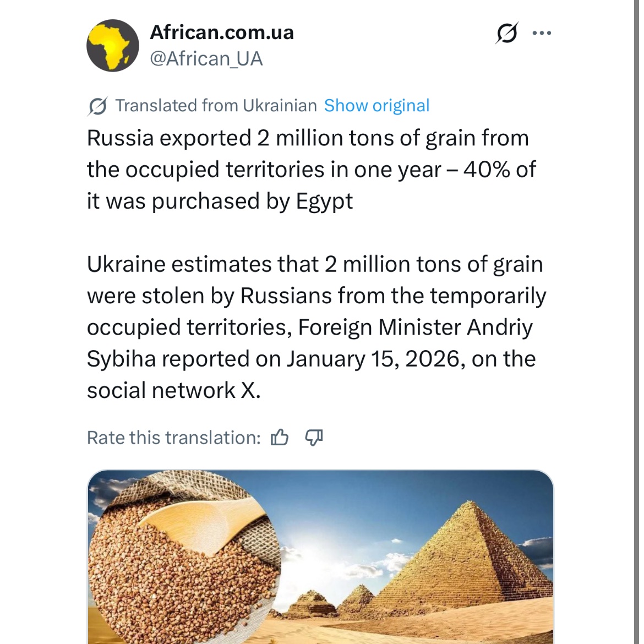
Task: Rate the translation with thumbs up
Action: click(x=280, y=438)
